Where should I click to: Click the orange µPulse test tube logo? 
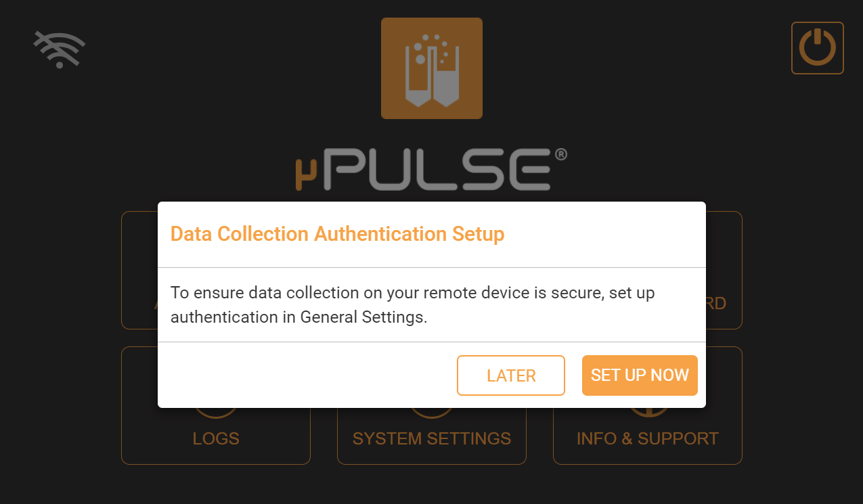[x=432, y=68]
